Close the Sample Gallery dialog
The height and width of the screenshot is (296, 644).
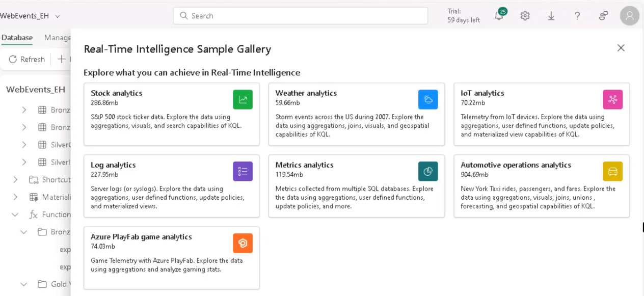(621, 48)
